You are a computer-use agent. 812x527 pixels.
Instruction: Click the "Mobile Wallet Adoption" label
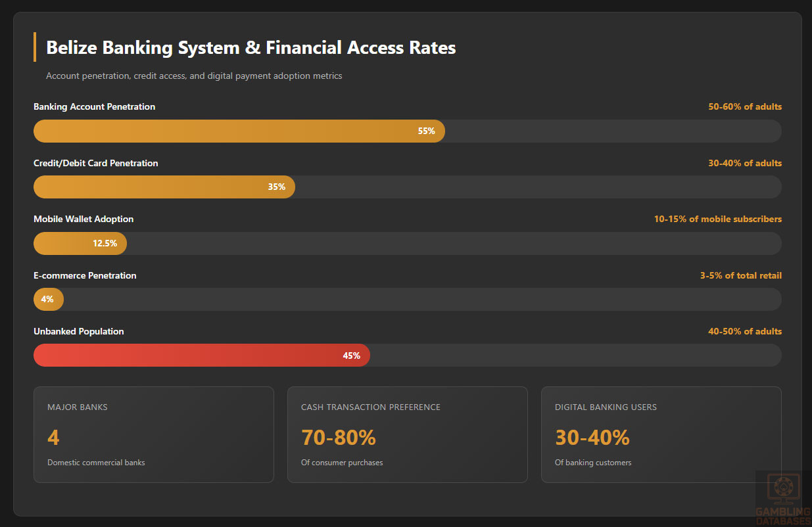point(84,219)
